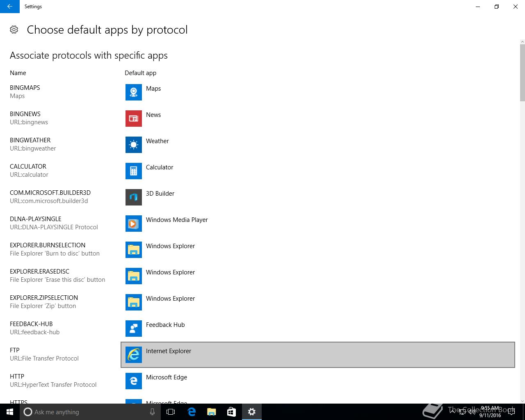The height and width of the screenshot is (420, 525).
Task: Click Windows Explorer icon for EXPLORER.ERASEDISC
Action: [x=134, y=276]
